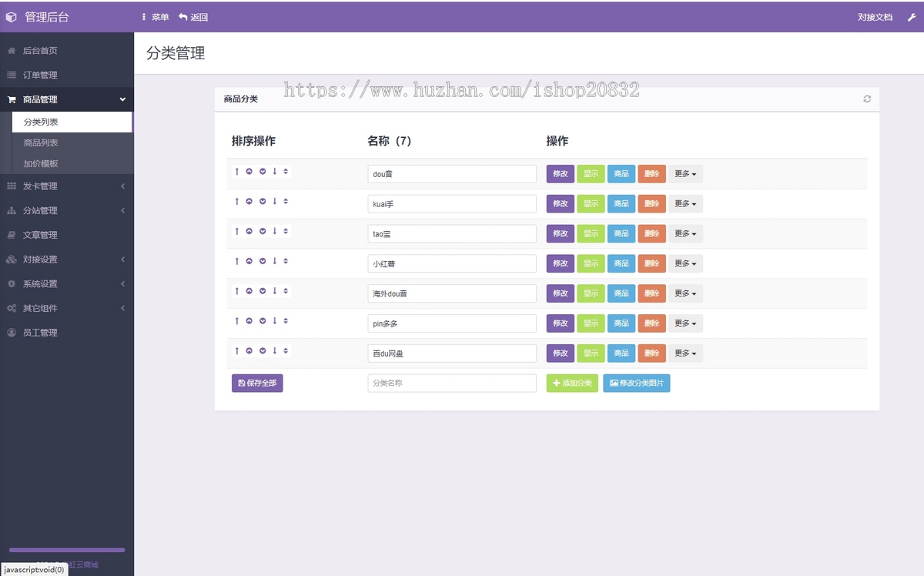Toggle 显示 visibility for dou音 category
Image resolution: width=924 pixels, height=576 pixels.
click(591, 174)
